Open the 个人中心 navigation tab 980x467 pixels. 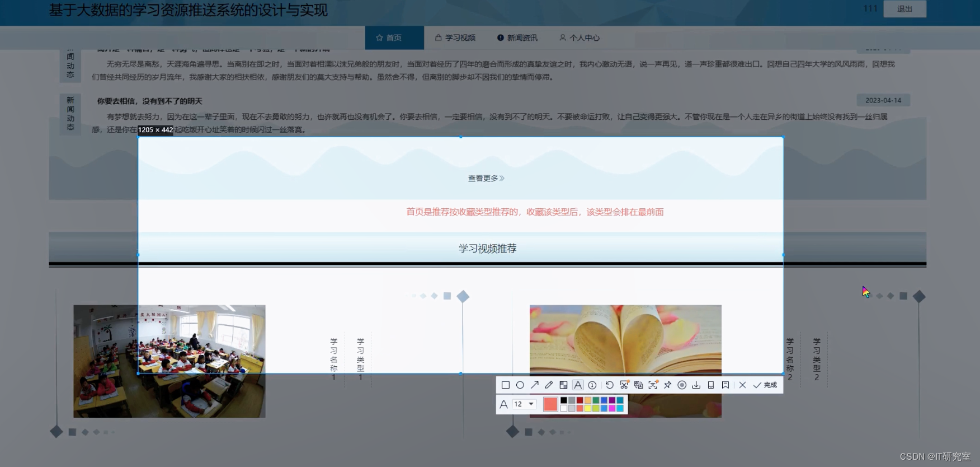coord(579,38)
